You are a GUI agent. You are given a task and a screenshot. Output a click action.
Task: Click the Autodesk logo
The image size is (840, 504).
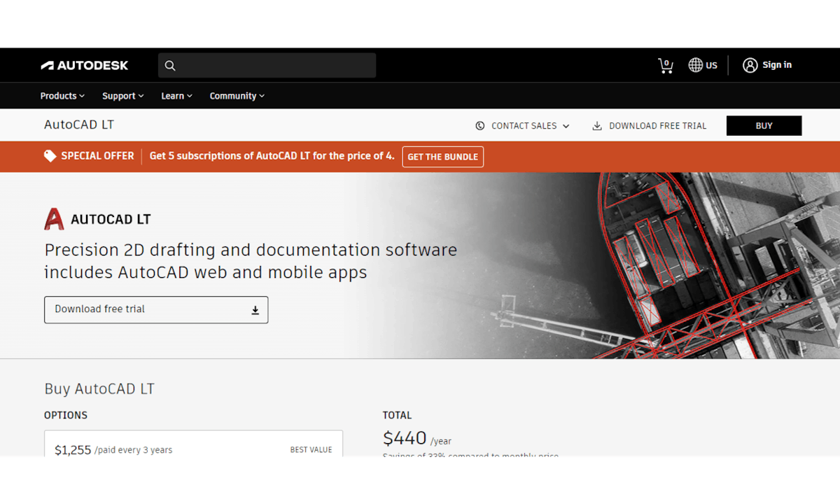coord(84,65)
